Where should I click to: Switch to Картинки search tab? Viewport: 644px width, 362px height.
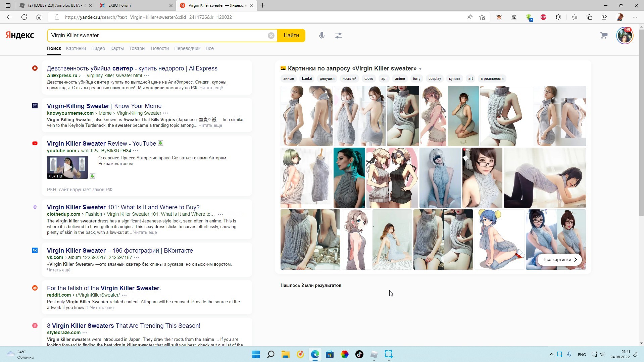[x=76, y=48]
